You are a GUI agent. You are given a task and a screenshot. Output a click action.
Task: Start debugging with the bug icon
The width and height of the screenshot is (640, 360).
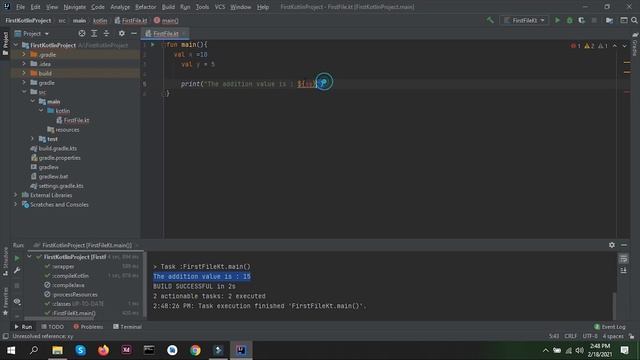click(x=569, y=20)
